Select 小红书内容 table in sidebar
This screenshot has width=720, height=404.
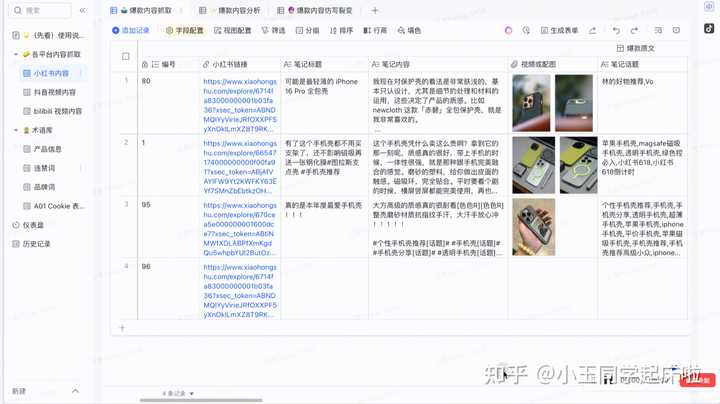(51, 73)
